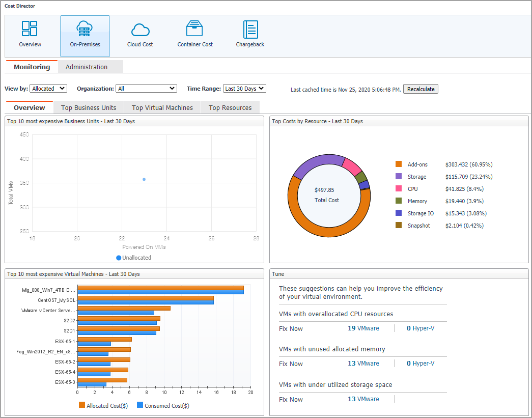
Task: Open the Organization dropdown
Action: (146, 89)
